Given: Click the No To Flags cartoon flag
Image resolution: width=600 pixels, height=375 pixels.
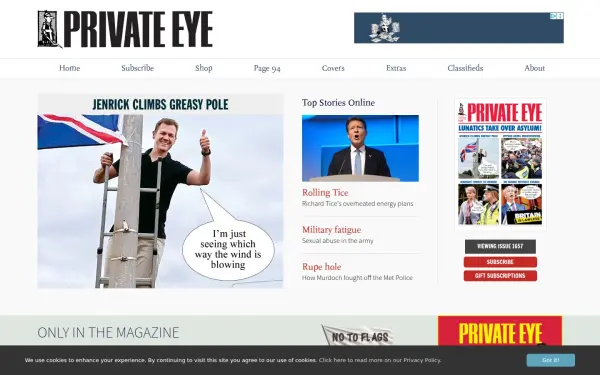Looking at the screenshot, I should coord(358,335).
